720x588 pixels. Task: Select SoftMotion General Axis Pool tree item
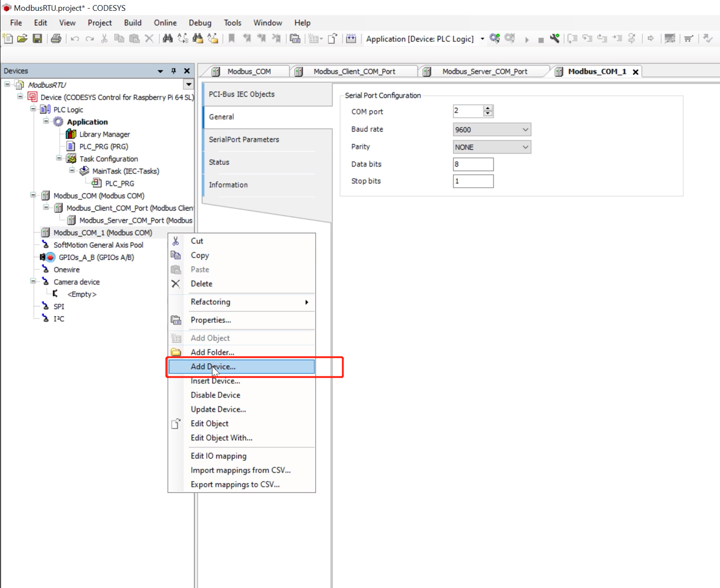click(98, 245)
